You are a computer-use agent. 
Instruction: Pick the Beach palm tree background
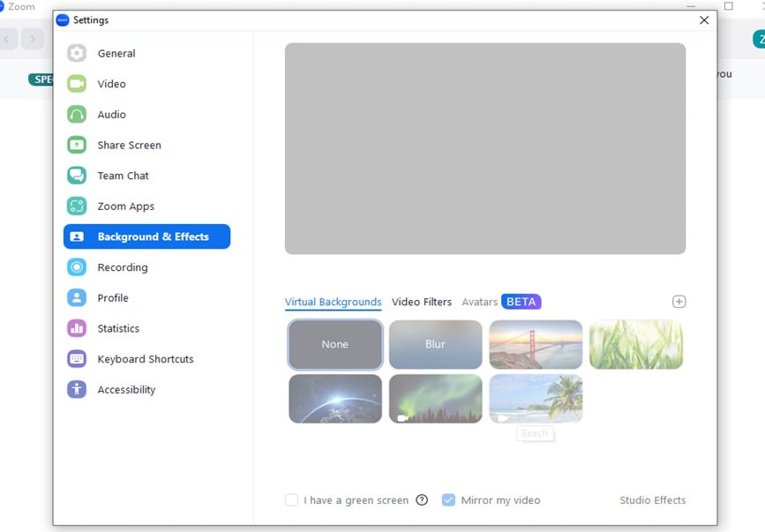point(536,399)
